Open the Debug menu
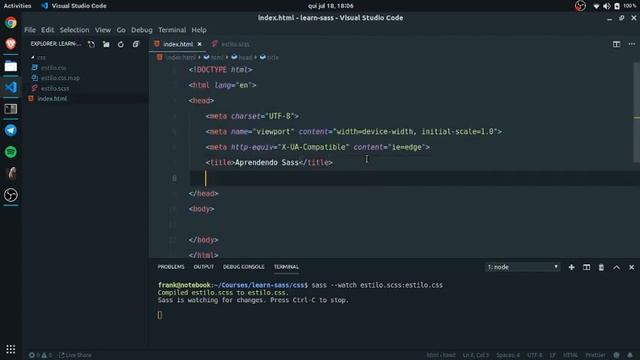Viewport: 640px width, 360px height. click(x=142, y=30)
